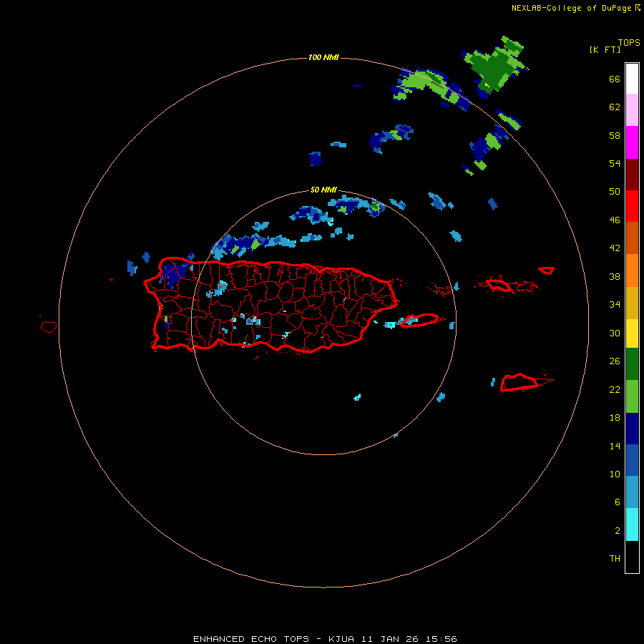Pick the light pink legend swatch
This screenshot has height=644, width=644.
pyautogui.click(x=632, y=110)
